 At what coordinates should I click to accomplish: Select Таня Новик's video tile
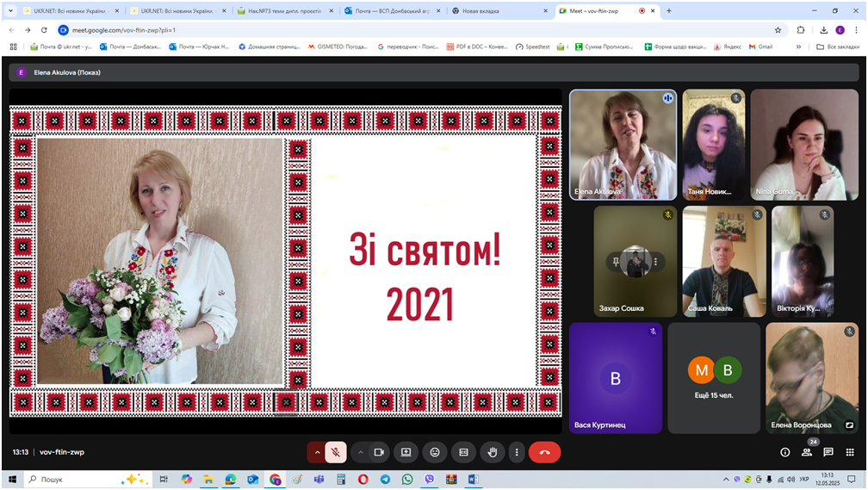pyautogui.click(x=714, y=145)
